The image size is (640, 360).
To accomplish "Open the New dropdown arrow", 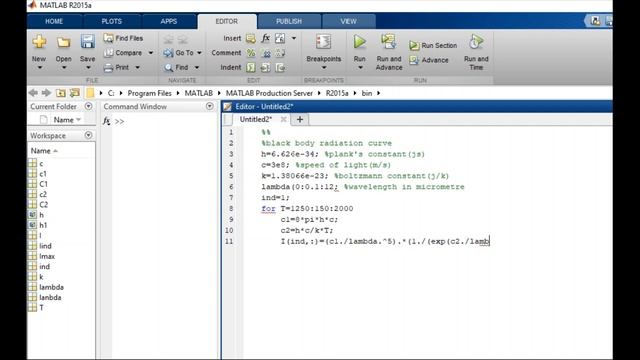I will 40,67.
